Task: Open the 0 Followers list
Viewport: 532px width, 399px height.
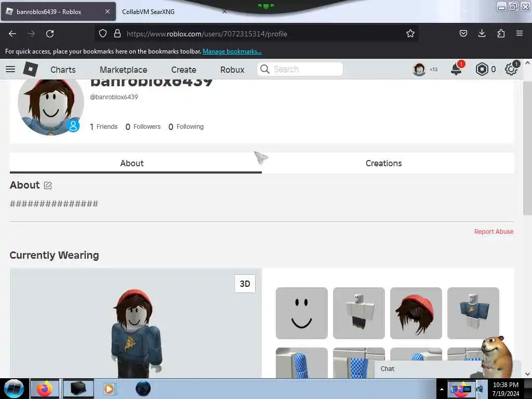Action: pos(143,127)
